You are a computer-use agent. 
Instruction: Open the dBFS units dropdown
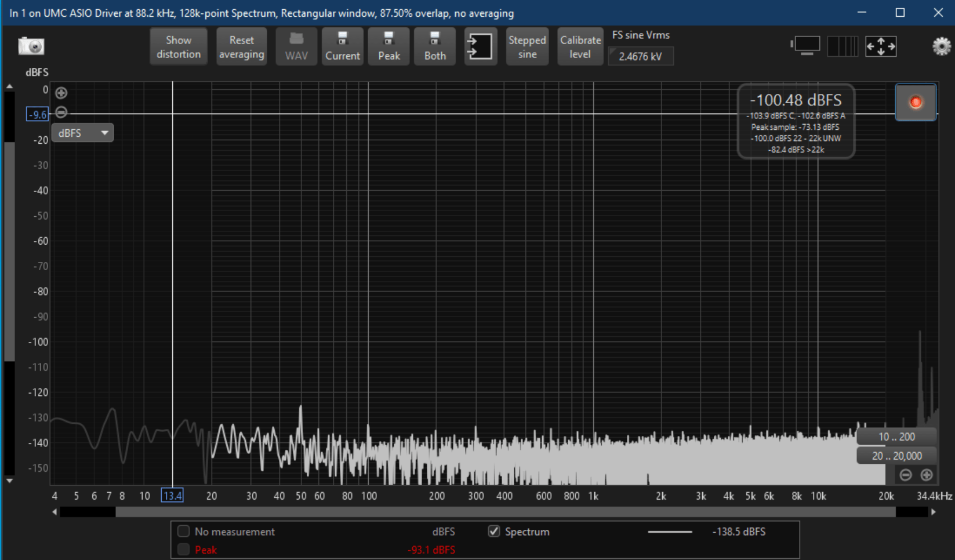pos(82,133)
